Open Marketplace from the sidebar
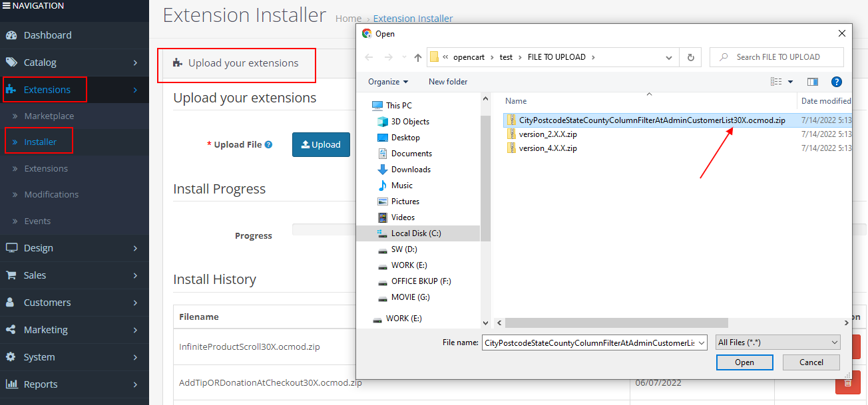The width and height of the screenshot is (868, 405). pyautogui.click(x=50, y=115)
